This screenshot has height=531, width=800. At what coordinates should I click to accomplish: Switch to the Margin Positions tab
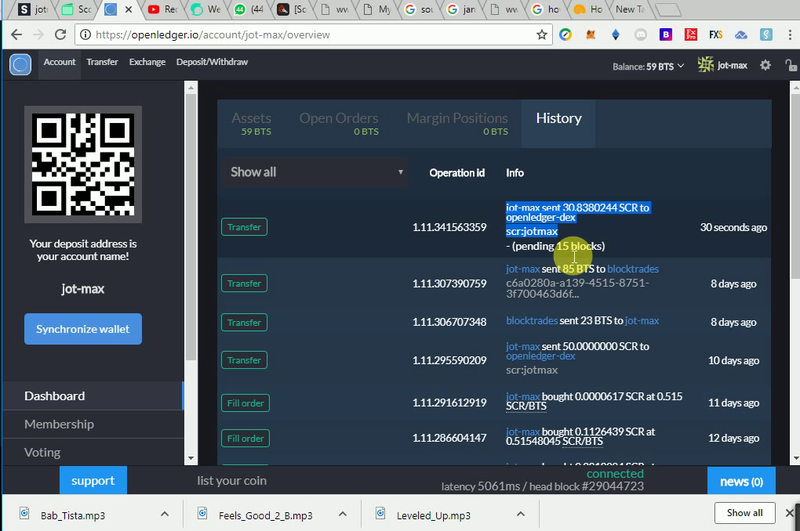(x=457, y=123)
